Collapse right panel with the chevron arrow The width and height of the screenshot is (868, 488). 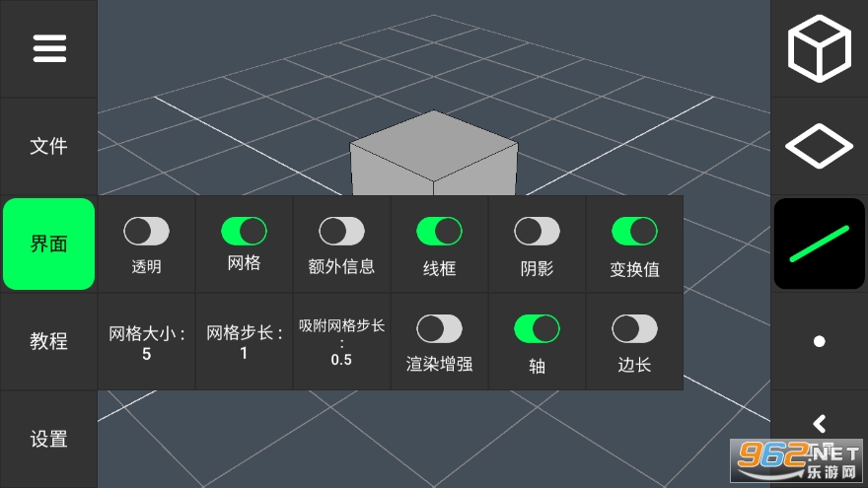(x=820, y=424)
